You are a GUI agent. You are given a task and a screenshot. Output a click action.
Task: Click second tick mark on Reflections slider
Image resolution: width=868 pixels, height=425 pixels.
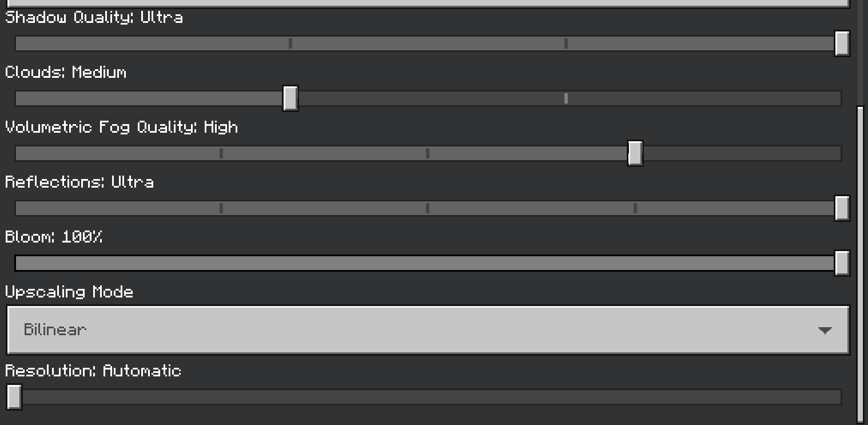[428, 208]
